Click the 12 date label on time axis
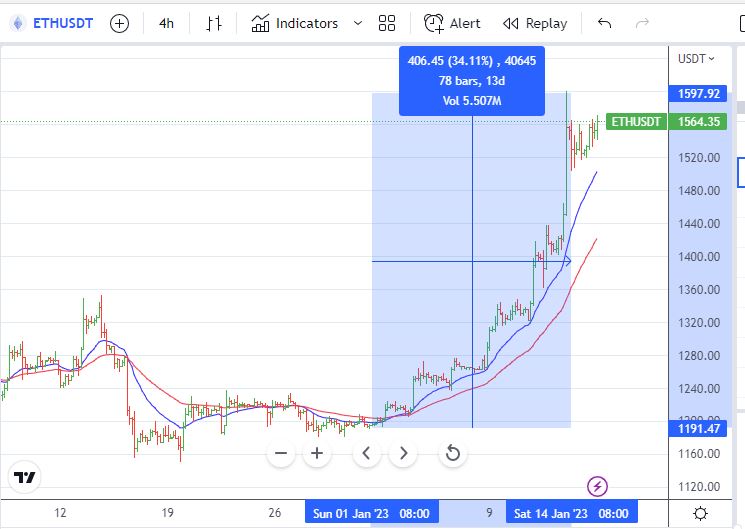745x529 pixels. 60,513
